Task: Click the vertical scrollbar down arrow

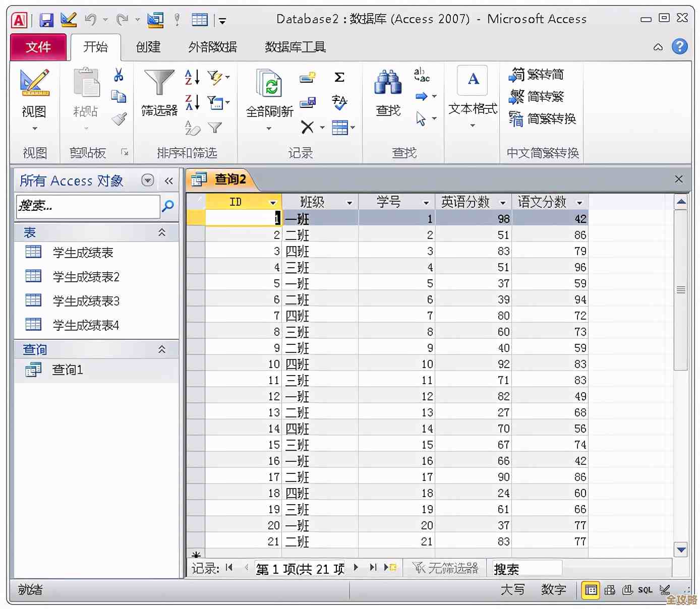Action: tap(681, 550)
